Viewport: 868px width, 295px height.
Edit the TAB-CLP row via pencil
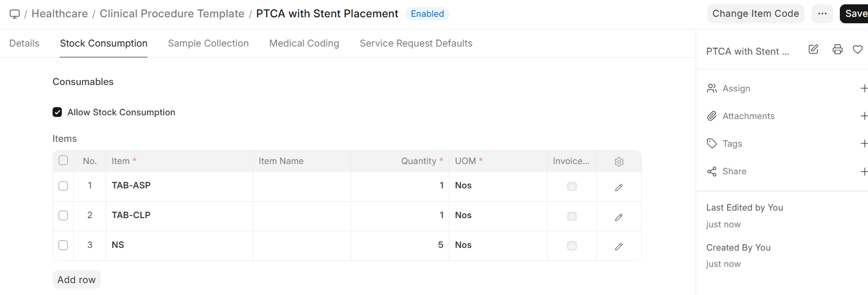pyautogui.click(x=619, y=217)
